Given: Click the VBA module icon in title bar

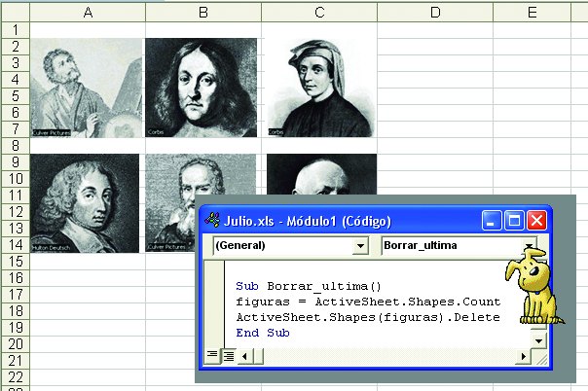Looking at the screenshot, I should [212, 220].
